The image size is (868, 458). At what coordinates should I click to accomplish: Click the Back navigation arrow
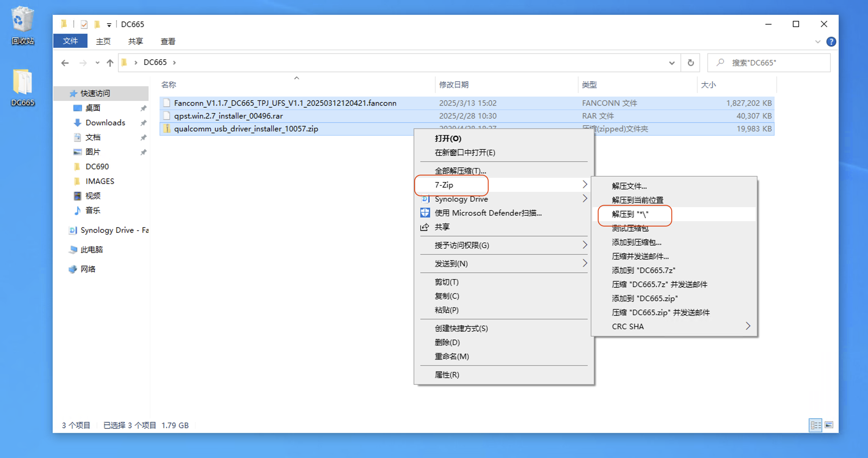point(65,63)
